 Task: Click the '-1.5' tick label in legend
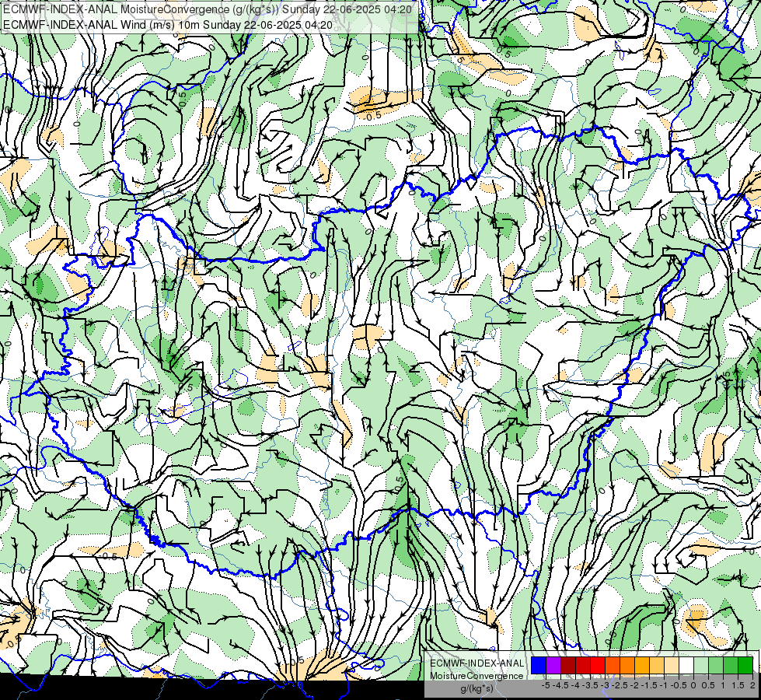650,685
